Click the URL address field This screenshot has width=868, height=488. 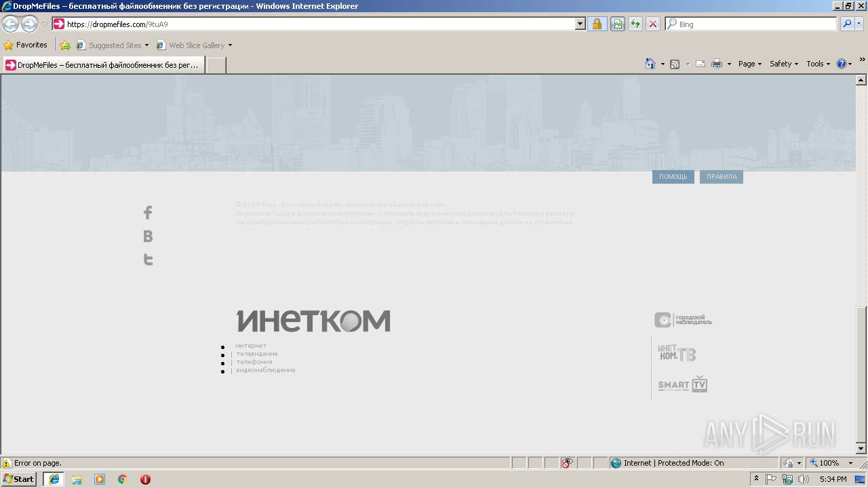pyautogui.click(x=313, y=24)
